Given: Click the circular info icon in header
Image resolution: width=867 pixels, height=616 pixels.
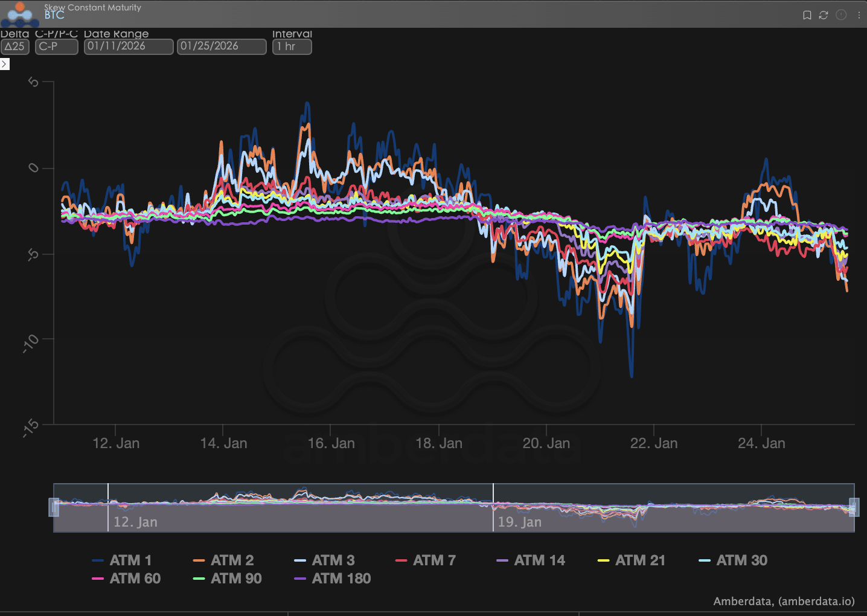Looking at the screenshot, I should pos(841,15).
